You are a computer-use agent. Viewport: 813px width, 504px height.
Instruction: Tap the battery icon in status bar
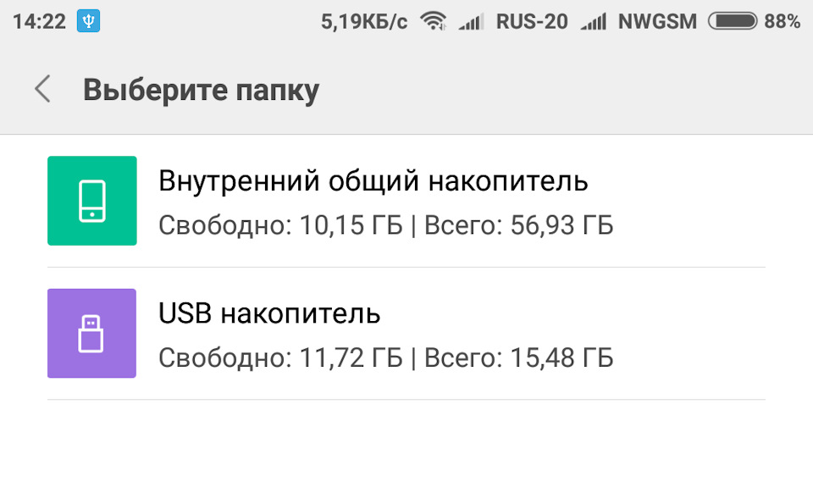click(733, 22)
